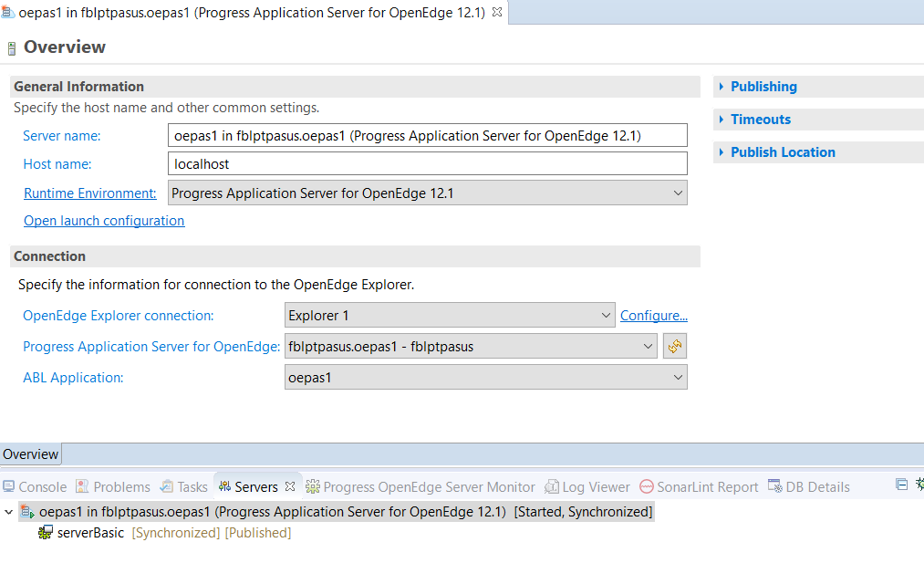Open the Runtime Environment dropdown

tap(427, 193)
